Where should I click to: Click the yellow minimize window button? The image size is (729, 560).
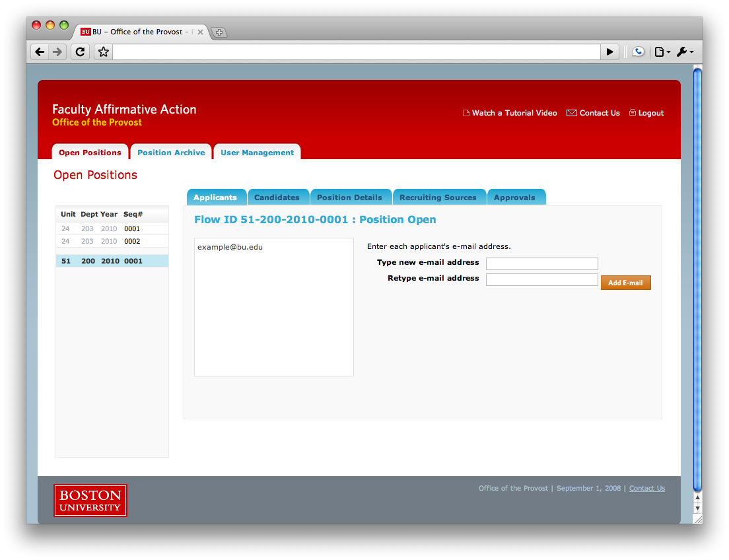50,25
